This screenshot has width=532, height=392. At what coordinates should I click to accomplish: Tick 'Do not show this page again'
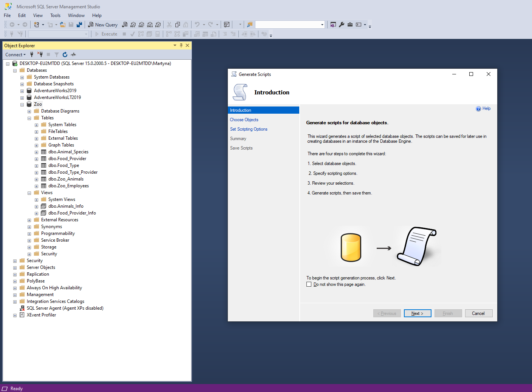click(x=309, y=284)
